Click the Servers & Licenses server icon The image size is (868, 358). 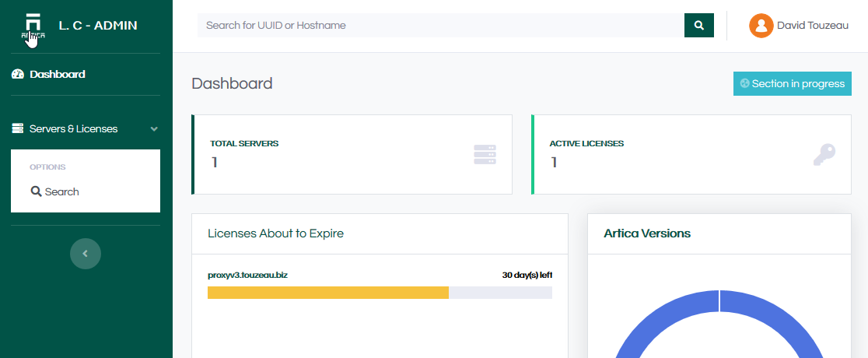[x=18, y=128]
